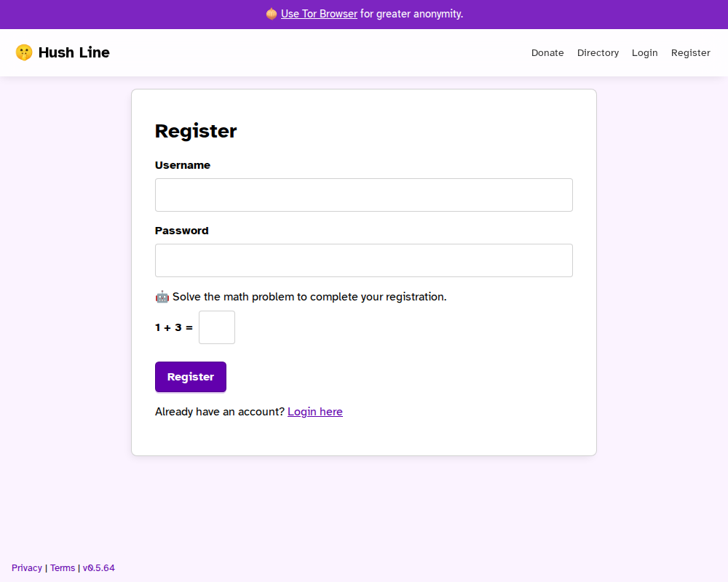Open the Terms page in the footer

click(63, 567)
